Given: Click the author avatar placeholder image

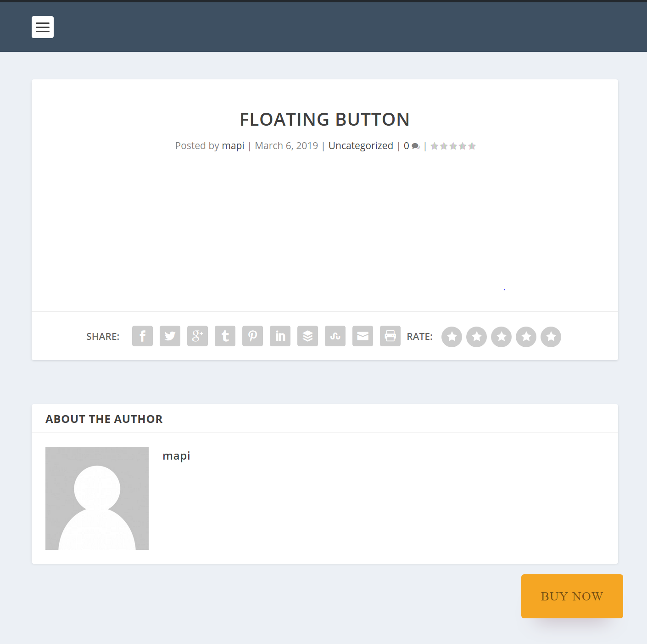Looking at the screenshot, I should [x=96, y=498].
